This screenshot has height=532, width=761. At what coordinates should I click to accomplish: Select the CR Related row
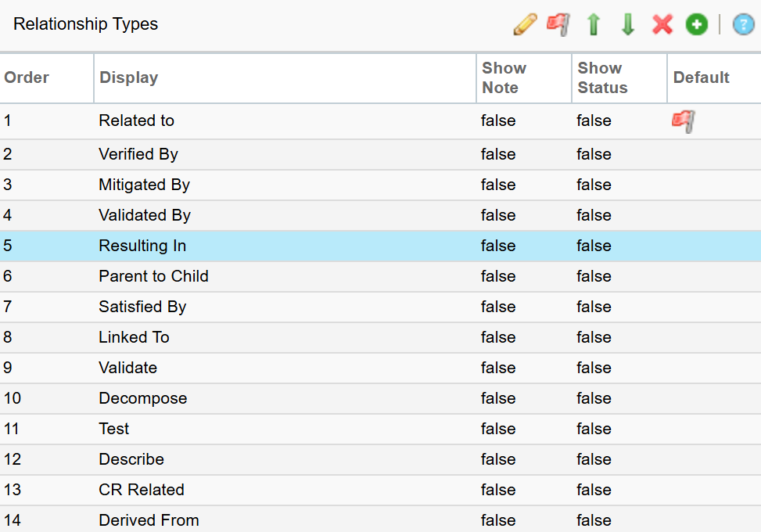[380, 490]
